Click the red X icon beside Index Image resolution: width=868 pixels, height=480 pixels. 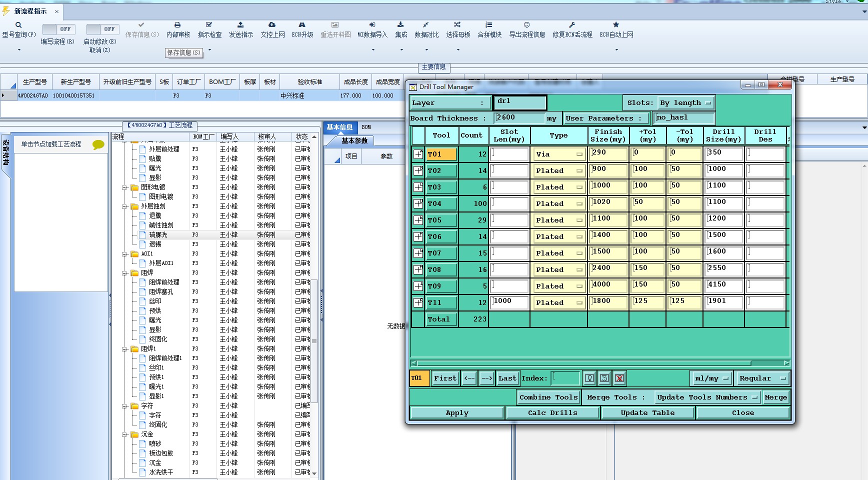(x=619, y=378)
